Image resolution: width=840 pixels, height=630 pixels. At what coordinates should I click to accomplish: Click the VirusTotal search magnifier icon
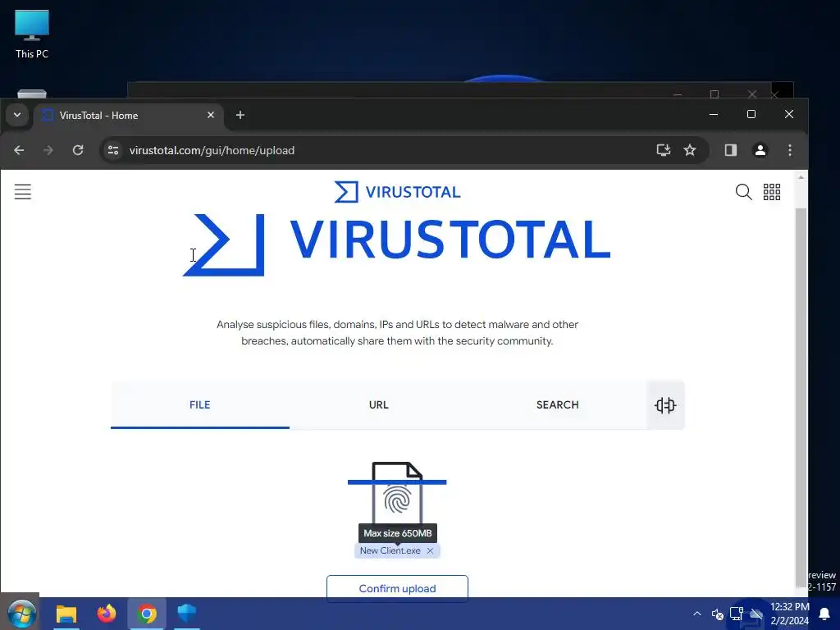coord(743,192)
